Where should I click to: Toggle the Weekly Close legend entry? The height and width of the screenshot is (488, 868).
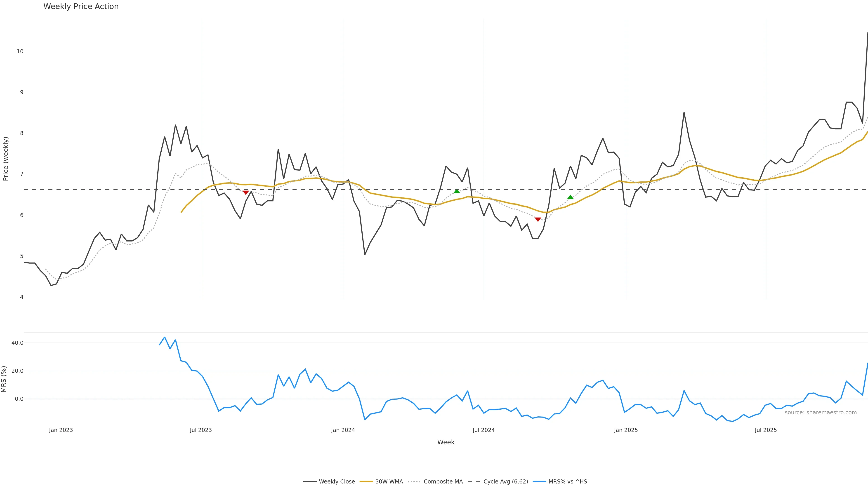click(x=337, y=482)
